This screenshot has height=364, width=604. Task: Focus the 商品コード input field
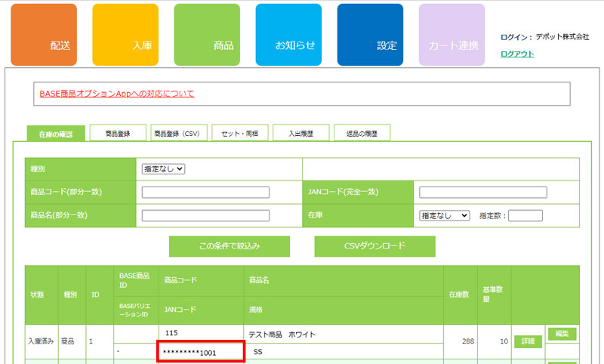(x=205, y=193)
